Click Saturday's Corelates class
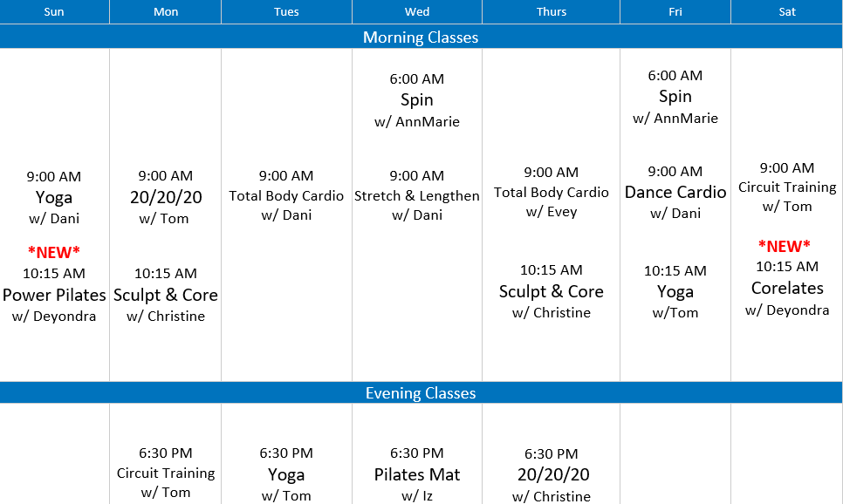843x504 pixels. [787, 288]
